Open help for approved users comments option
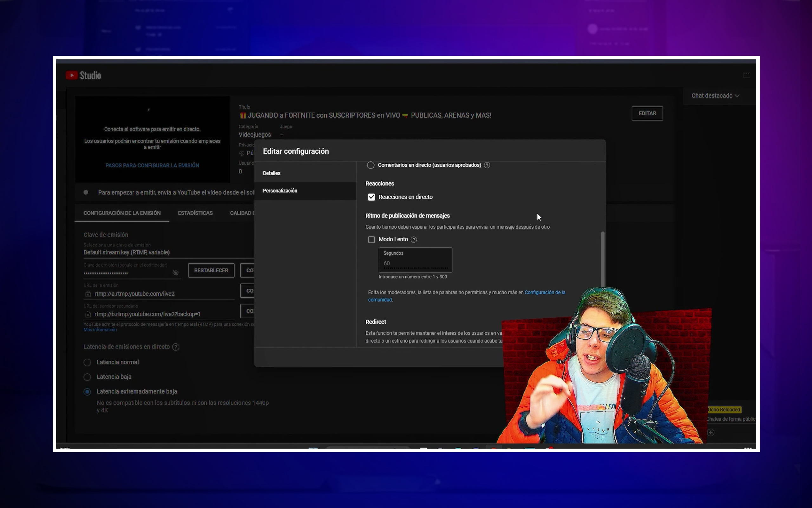The width and height of the screenshot is (812, 508). (x=487, y=165)
